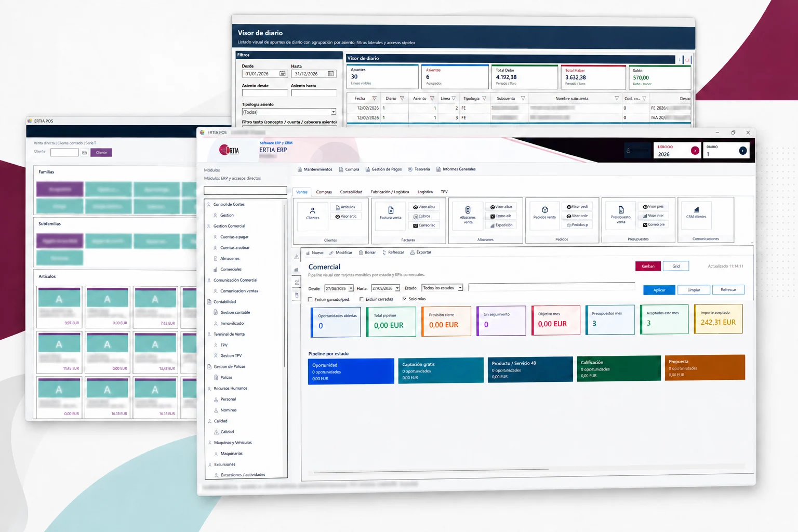
Task: Toggle the Excluir ganado/ped. checkbox
Action: click(310, 300)
